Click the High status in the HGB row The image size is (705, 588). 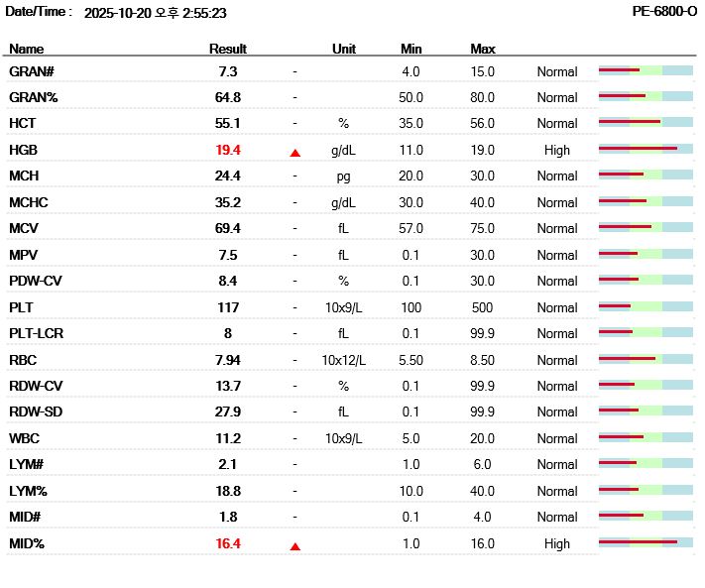(557, 150)
